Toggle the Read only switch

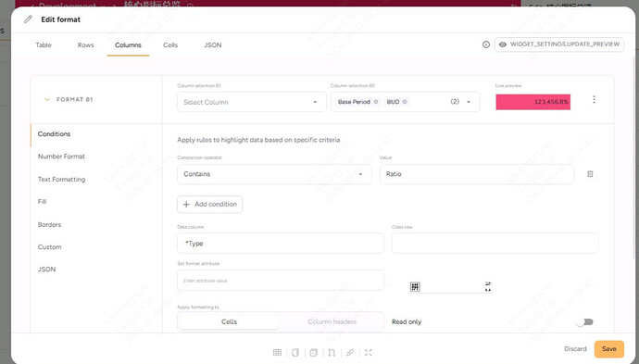[x=584, y=322]
